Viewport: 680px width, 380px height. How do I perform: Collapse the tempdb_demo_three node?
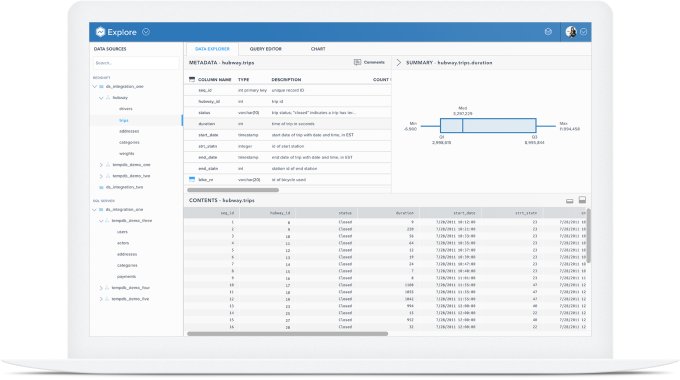point(101,221)
